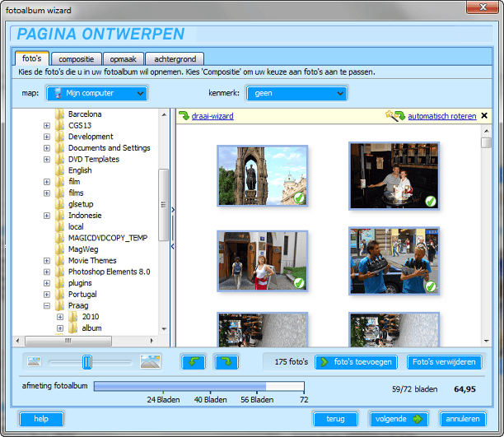The height and width of the screenshot is (437, 504).
Task: Close the rotate wizard bar with X
Action: tap(484, 116)
